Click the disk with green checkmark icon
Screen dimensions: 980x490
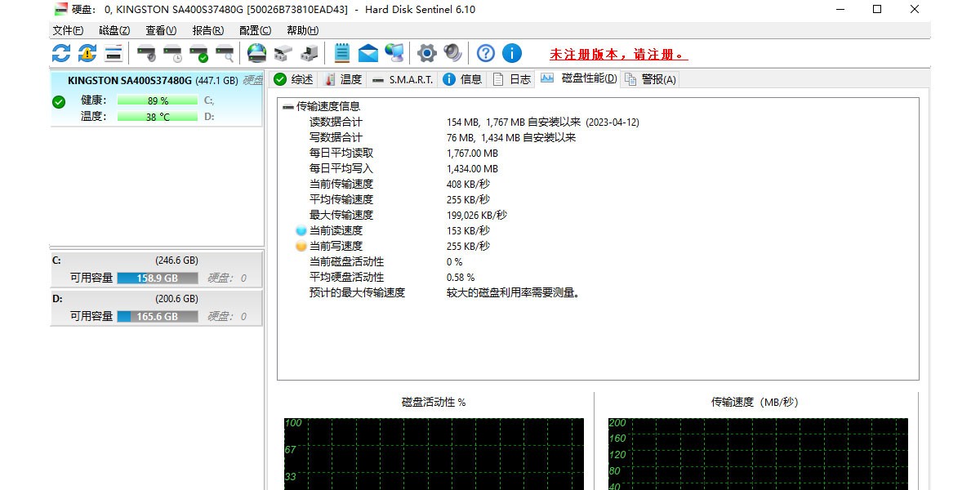(x=198, y=54)
